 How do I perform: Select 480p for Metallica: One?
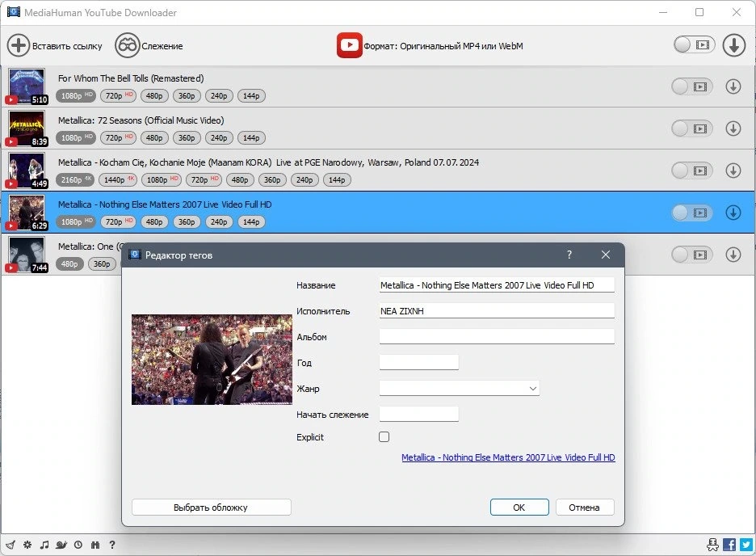[69, 263]
